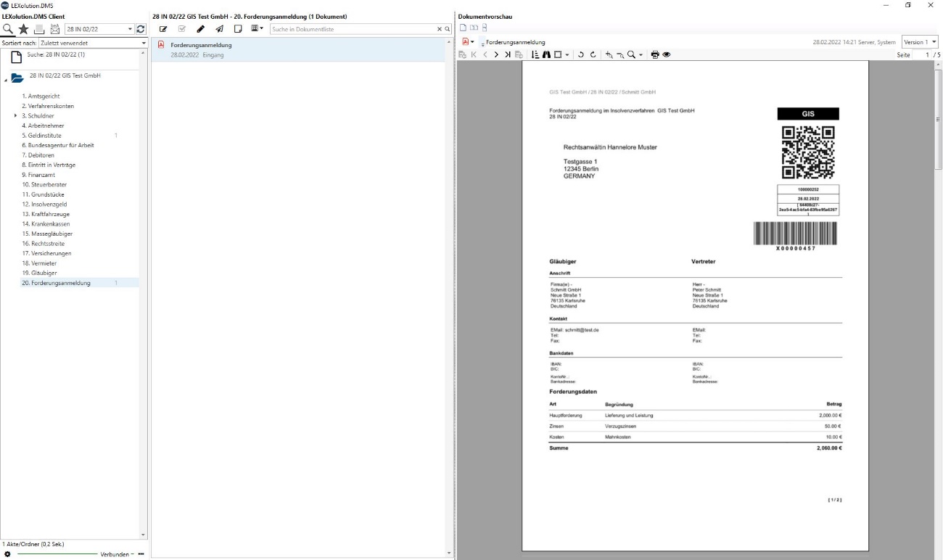Select single page view icon in preview

[463, 28]
